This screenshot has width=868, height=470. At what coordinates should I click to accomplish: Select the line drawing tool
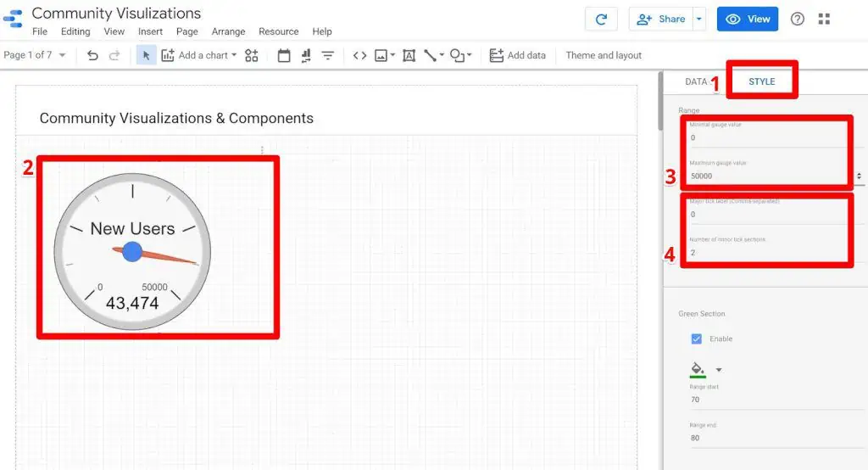pyautogui.click(x=430, y=55)
